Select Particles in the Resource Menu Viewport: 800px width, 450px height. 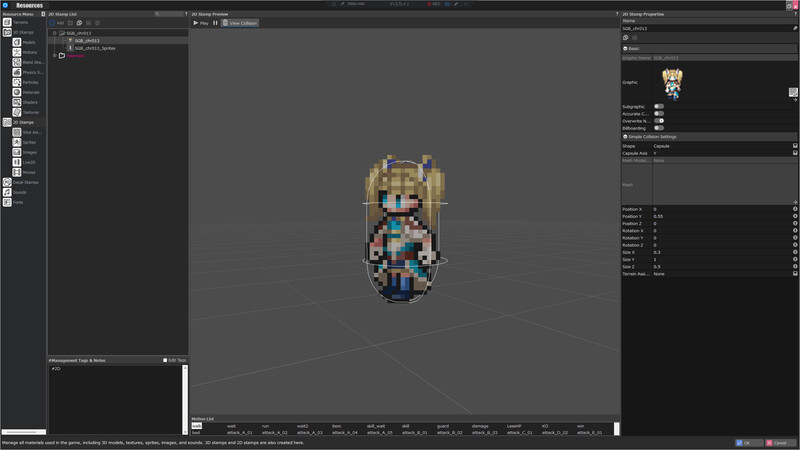coord(26,82)
